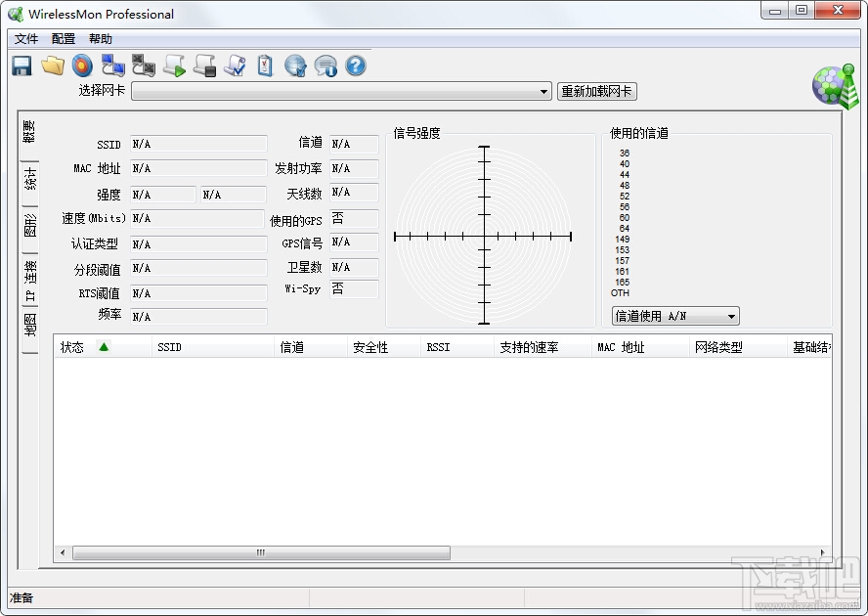This screenshot has height=616, width=868.
Task: Sort by the 状态 column header
Action: tap(103, 347)
